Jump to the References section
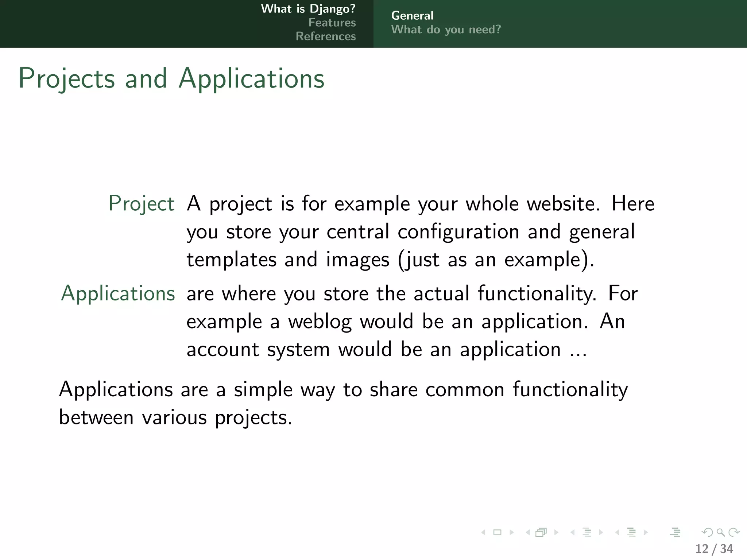The width and height of the screenshot is (747, 560). [x=326, y=36]
